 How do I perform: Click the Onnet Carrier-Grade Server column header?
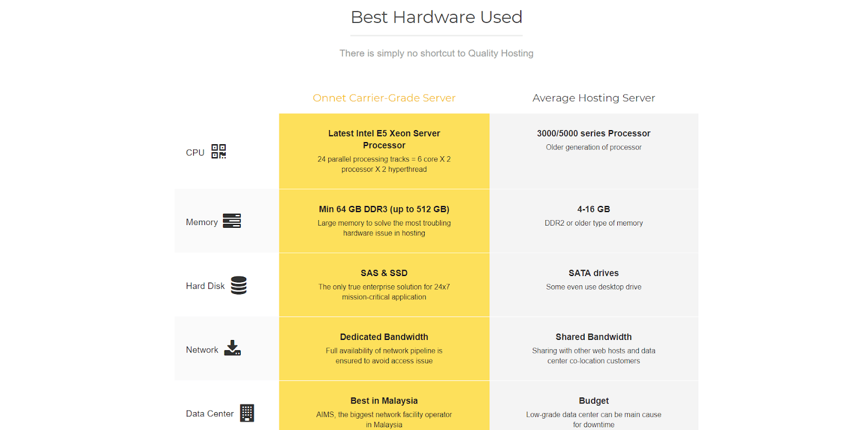pos(384,98)
